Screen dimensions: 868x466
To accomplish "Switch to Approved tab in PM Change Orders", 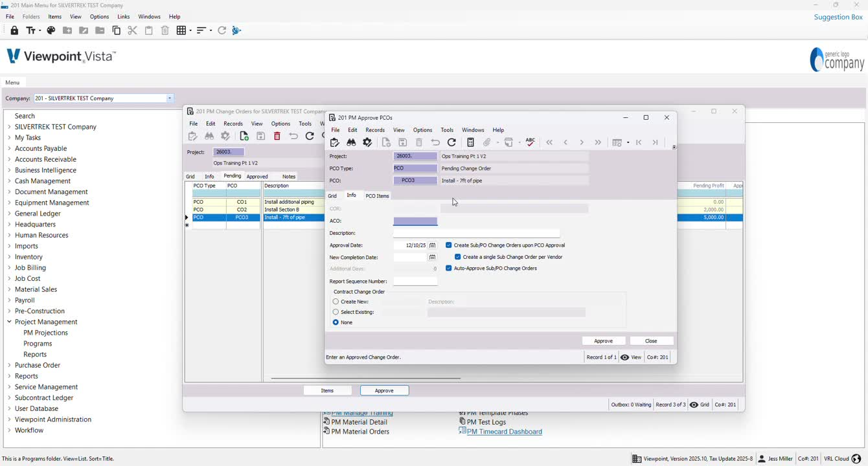I will click(257, 176).
